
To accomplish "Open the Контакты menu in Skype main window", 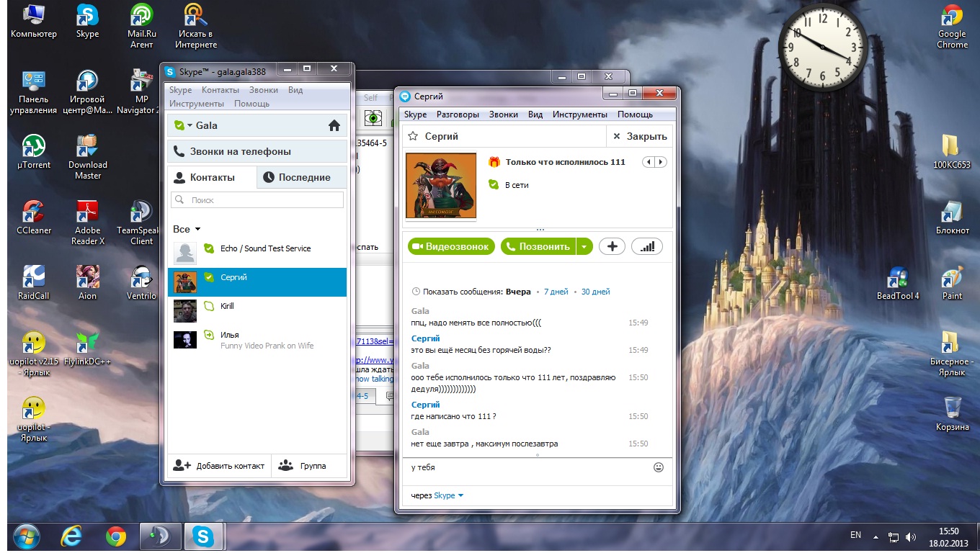I will pyautogui.click(x=220, y=90).
